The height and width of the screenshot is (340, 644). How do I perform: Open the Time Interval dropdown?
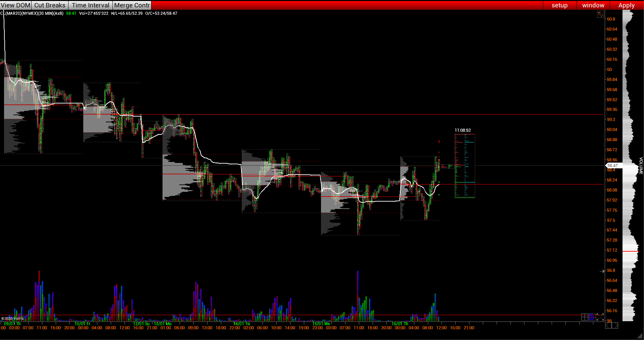pos(90,5)
